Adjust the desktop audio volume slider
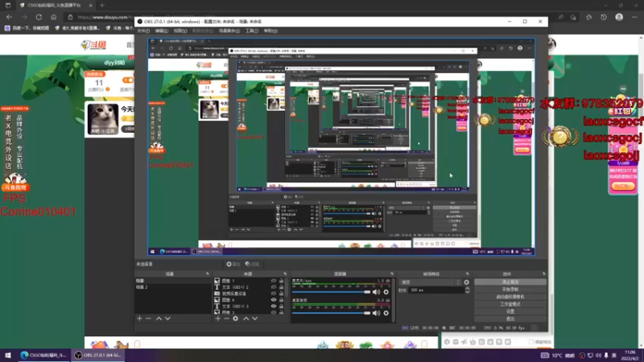This screenshot has height=362, width=644. pyautogui.click(x=331, y=313)
